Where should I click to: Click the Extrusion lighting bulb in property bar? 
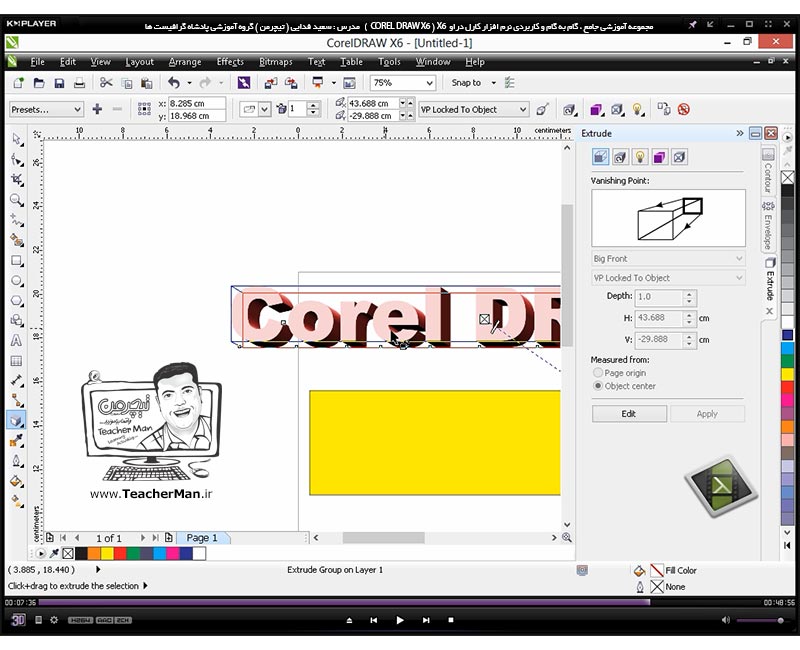tap(637, 109)
